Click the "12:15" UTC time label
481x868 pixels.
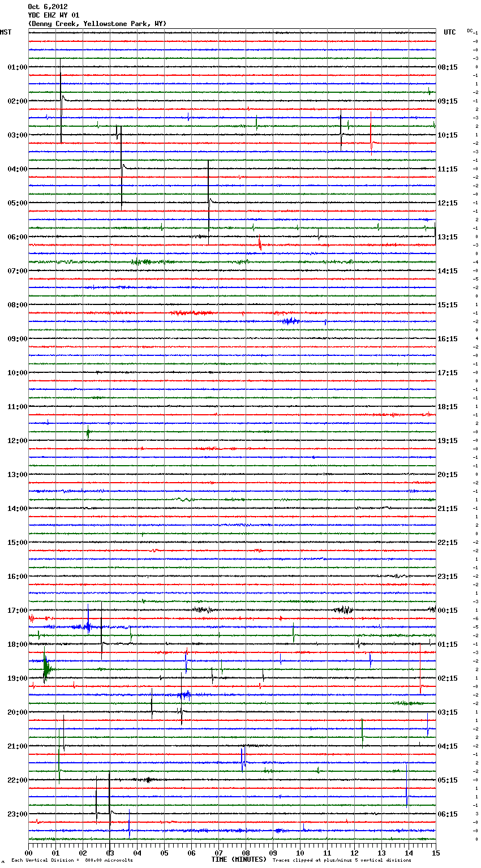tap(448, 203)
